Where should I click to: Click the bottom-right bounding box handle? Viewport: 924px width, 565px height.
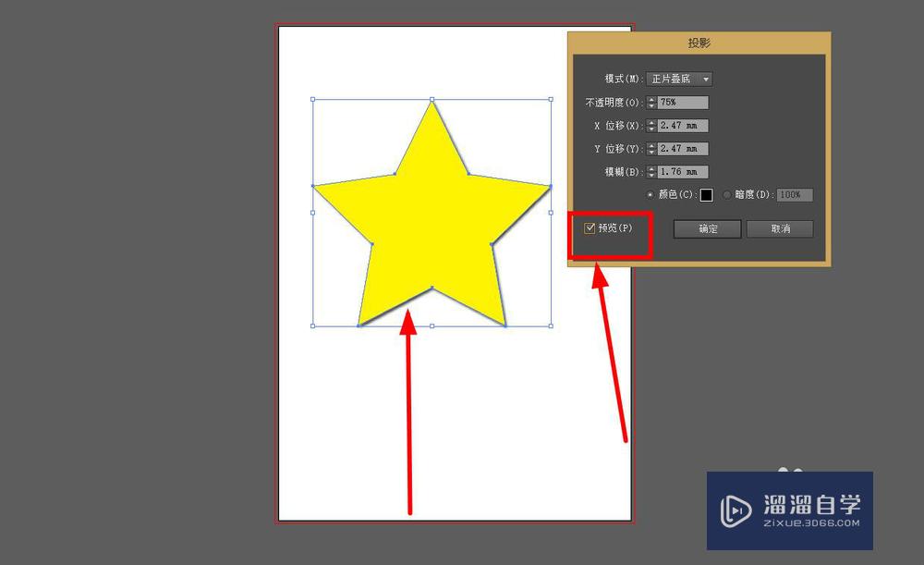(x=551, y=325)
